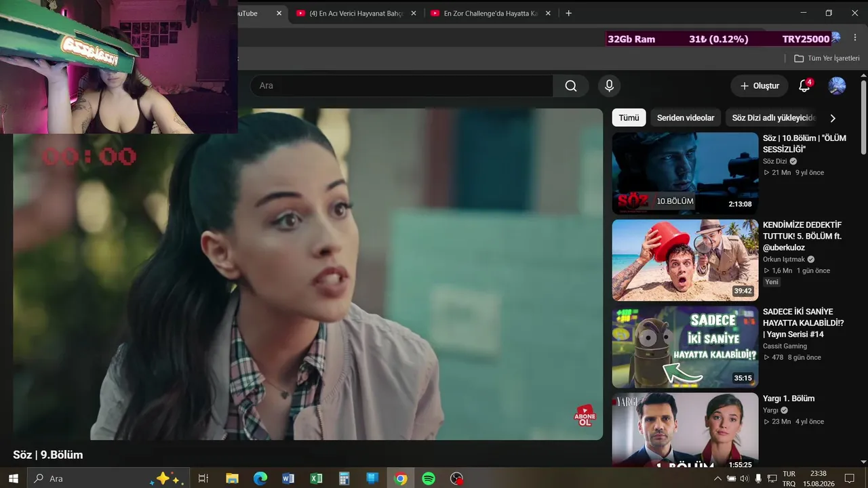868x488 pixels.
Task: Switch the TUR TRQ keyboard language indicator
Action: pyautogui.click(x=789, y=479)
